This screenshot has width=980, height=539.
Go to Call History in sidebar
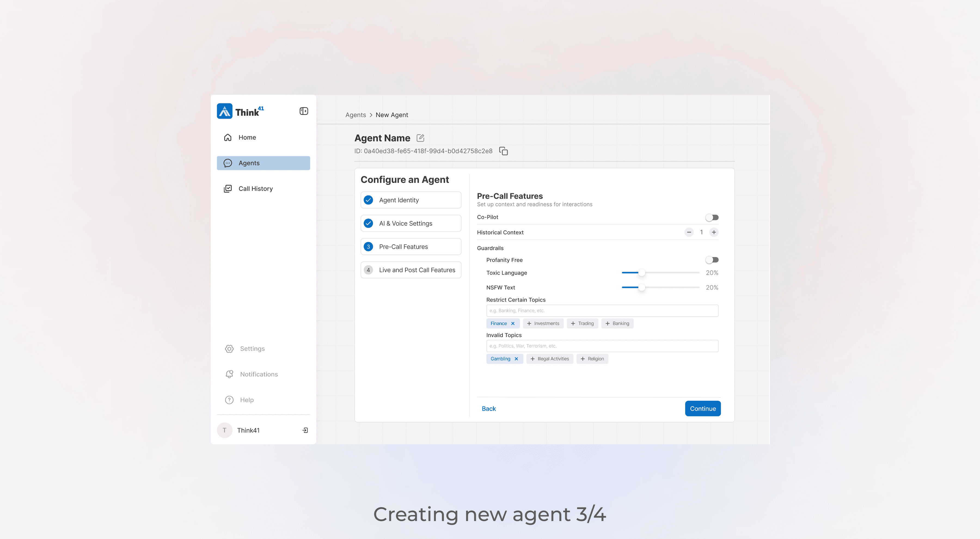click(x=255, y=189)
